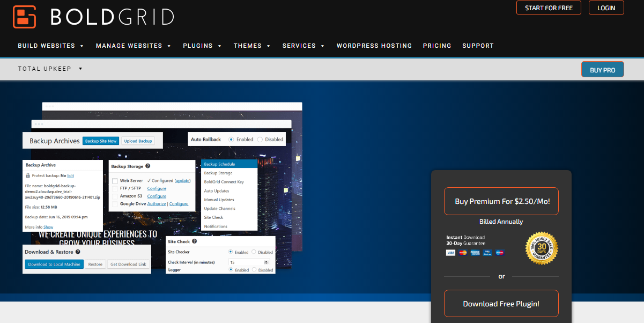Click the Backup Site Now button

(101, 141)
